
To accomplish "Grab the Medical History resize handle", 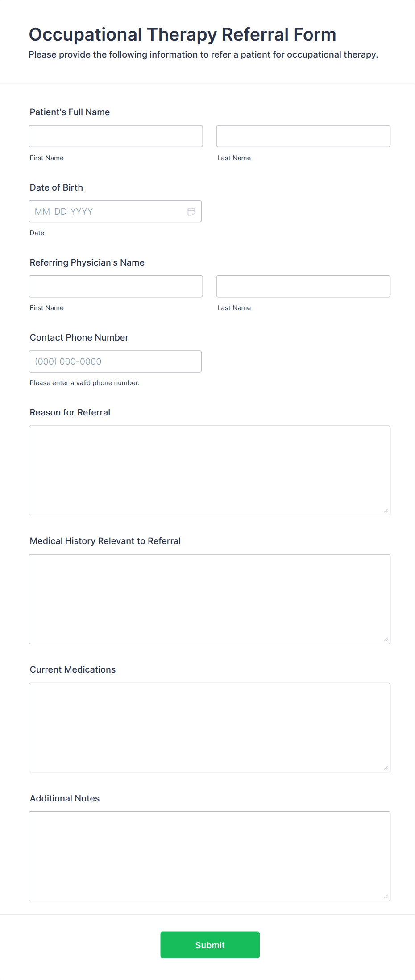I will click(x=386, y=639).
